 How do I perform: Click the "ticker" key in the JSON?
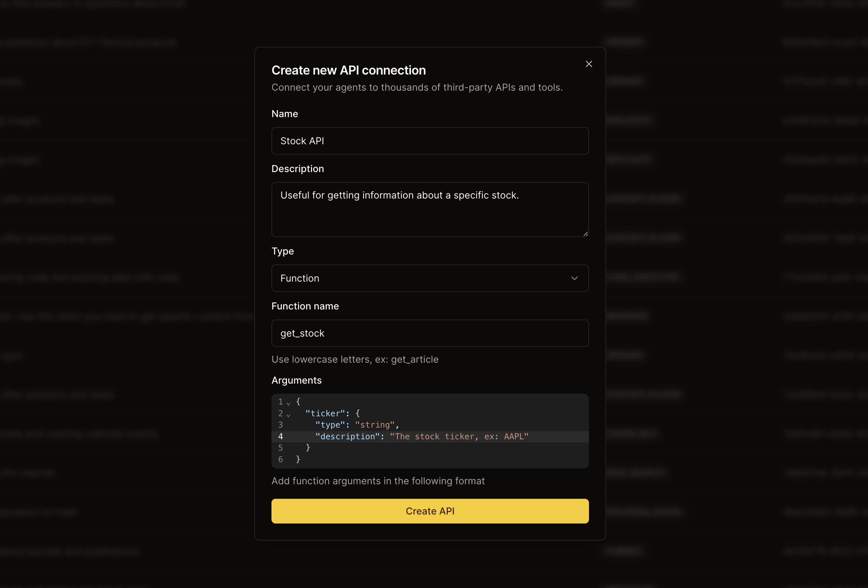point(325,413)
